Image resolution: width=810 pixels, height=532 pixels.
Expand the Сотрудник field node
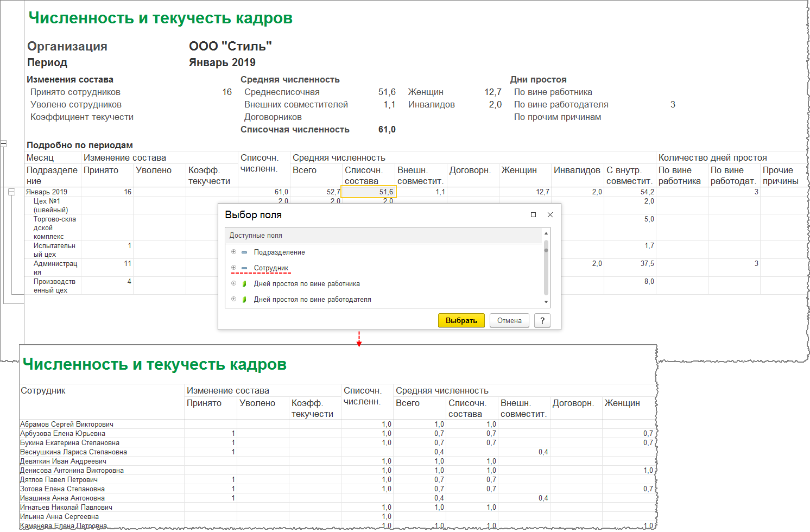[x=233, y=268]
